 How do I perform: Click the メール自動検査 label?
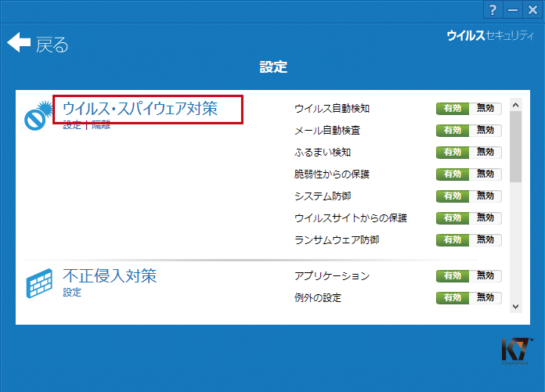[x=327, y=131]
